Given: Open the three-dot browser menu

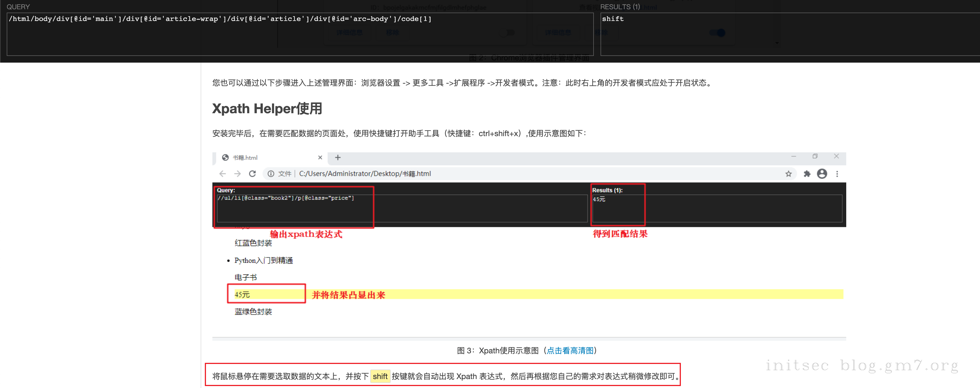Looking at the screenshot, I should pyautogui.click(x=837, y=174).
